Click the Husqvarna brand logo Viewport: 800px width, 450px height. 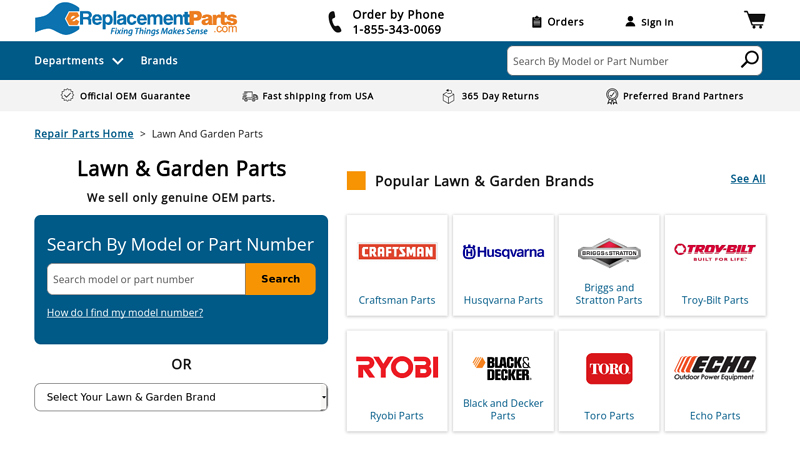(503, 252)
